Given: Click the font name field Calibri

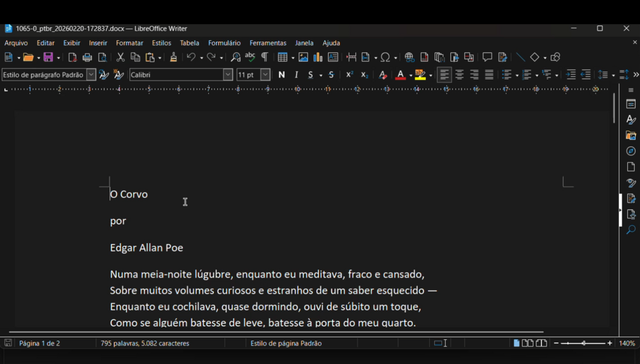Looking at the screenshot, I should (176, 74).
